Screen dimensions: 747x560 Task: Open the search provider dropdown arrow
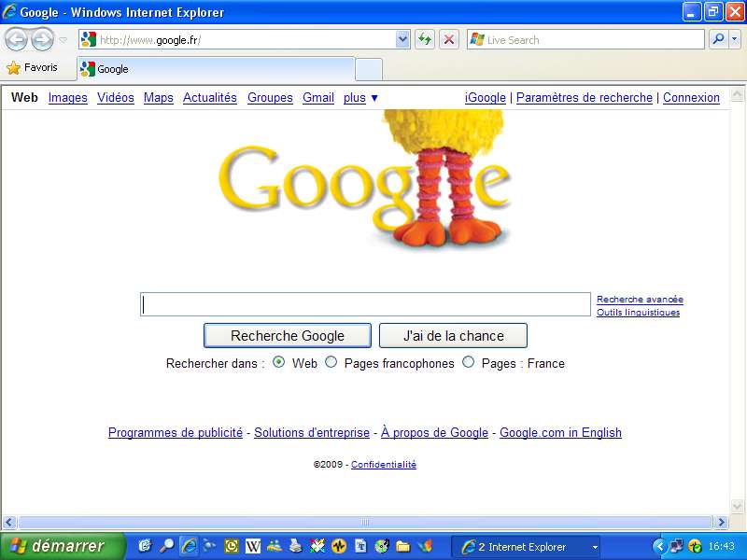[734, 39]
